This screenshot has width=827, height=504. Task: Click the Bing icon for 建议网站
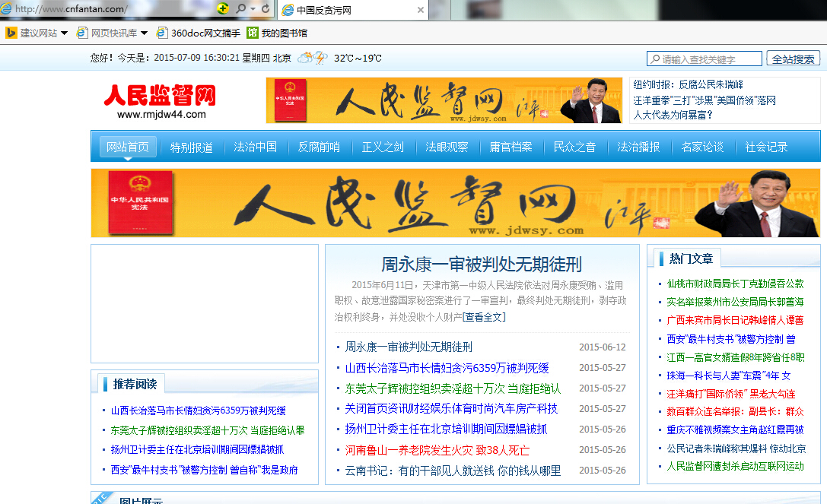[x=11, y=33]
